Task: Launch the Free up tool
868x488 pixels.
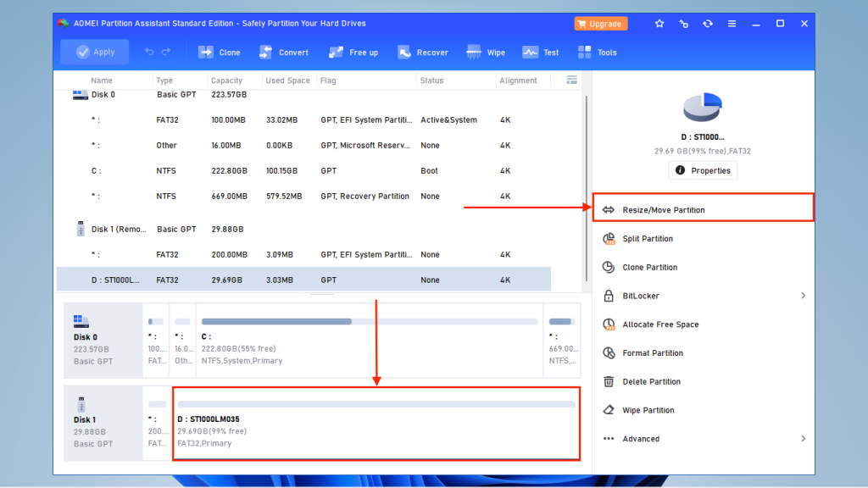Action: (353, 52)
